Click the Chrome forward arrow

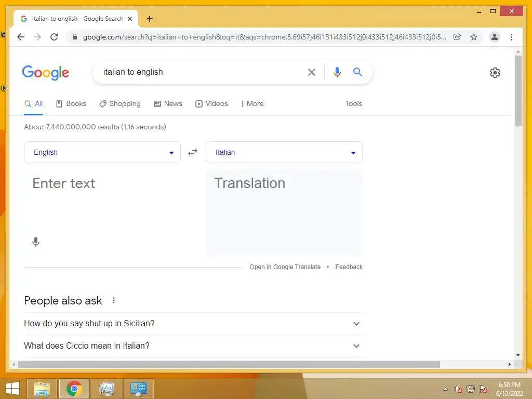pyautogui.click(x=37, y=37)
